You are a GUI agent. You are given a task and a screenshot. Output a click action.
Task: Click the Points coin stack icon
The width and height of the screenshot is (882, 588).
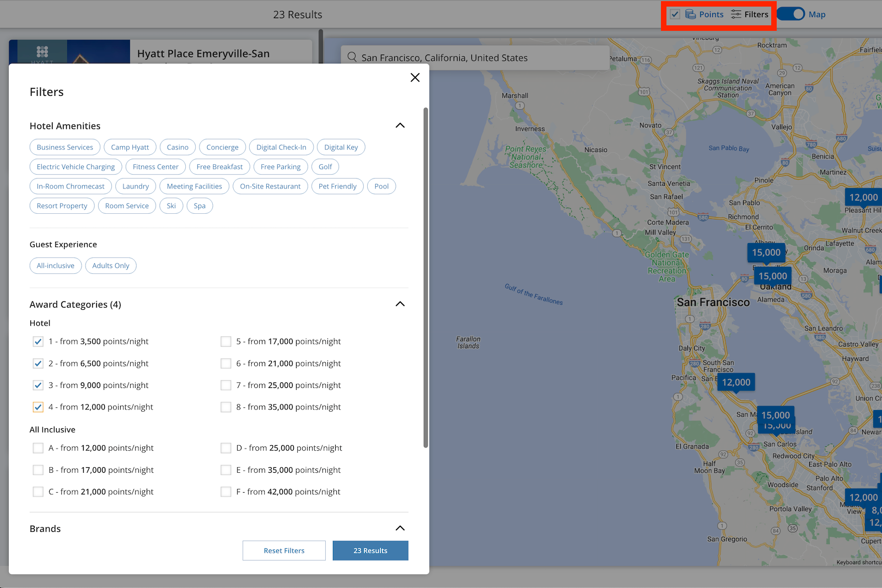point(690,14)
